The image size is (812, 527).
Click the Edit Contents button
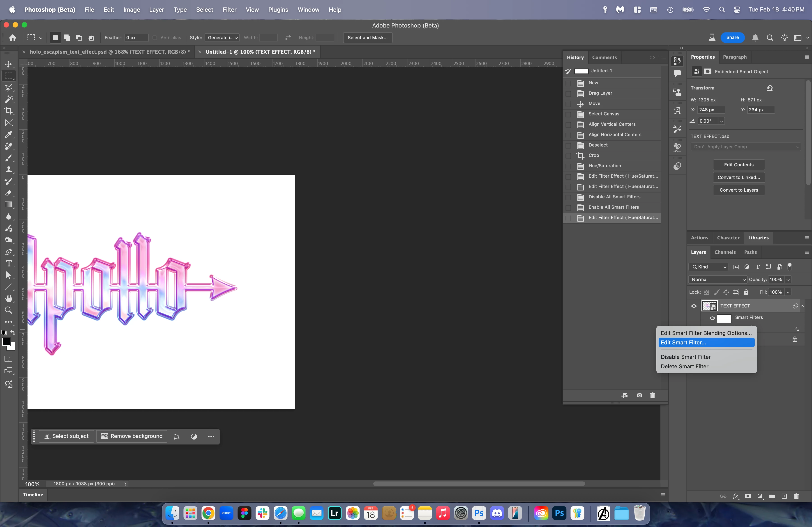(739, 165)
